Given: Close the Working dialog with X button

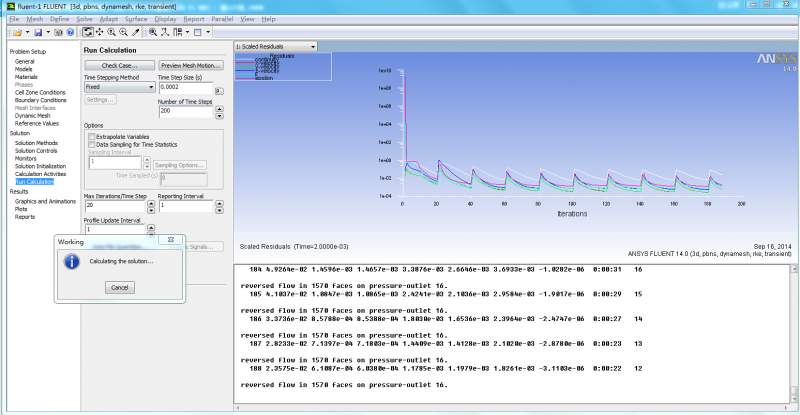Looking at the screenshot, I should point(171,239).
